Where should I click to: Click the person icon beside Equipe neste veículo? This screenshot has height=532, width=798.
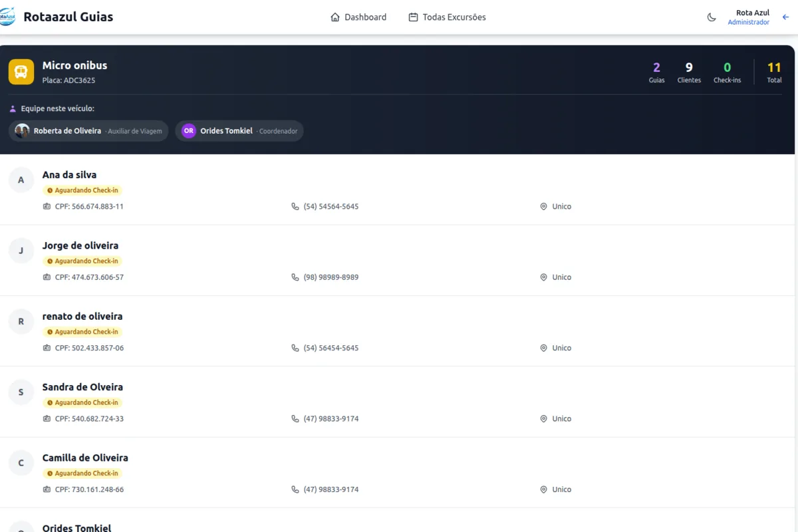point(13,108)
